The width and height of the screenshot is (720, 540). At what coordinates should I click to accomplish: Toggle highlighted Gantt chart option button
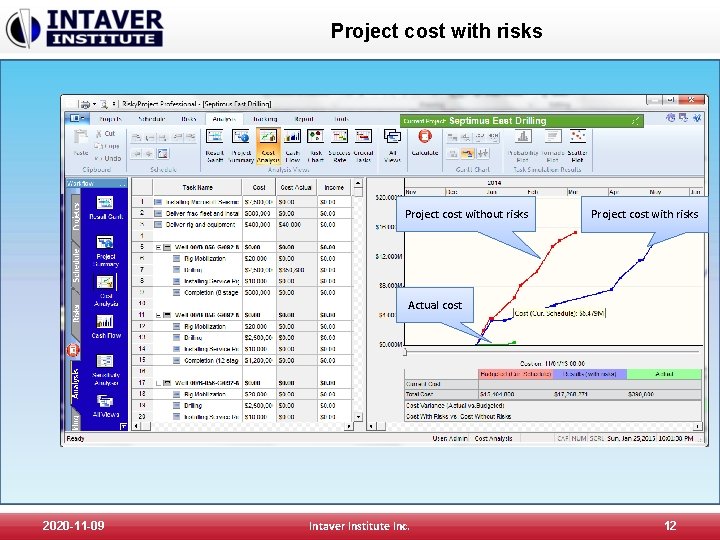467,154
